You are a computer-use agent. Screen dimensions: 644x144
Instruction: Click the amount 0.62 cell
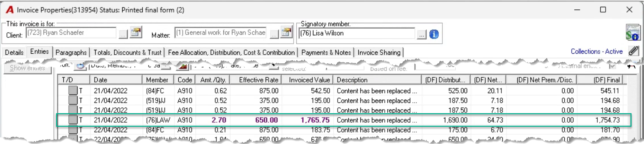pos(221,91)
